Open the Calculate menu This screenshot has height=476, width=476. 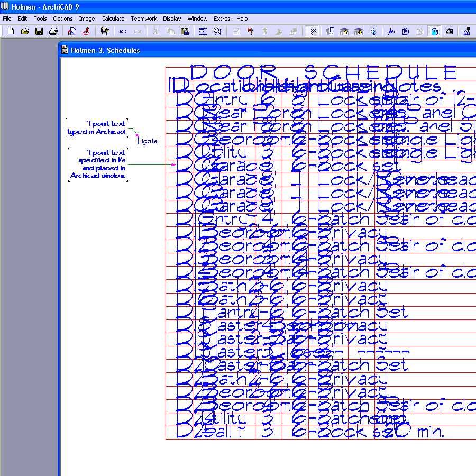point(113,19)
